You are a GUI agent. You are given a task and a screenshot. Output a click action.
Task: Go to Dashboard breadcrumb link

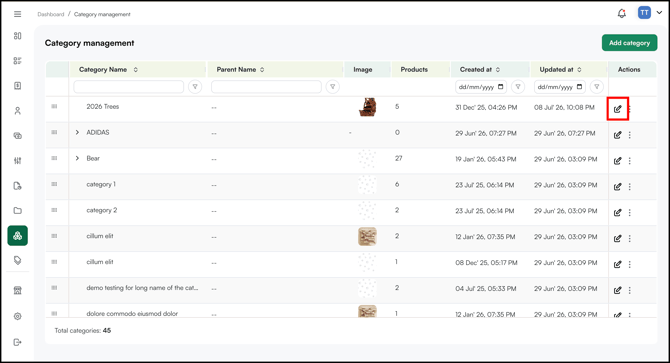pos(50,14)
